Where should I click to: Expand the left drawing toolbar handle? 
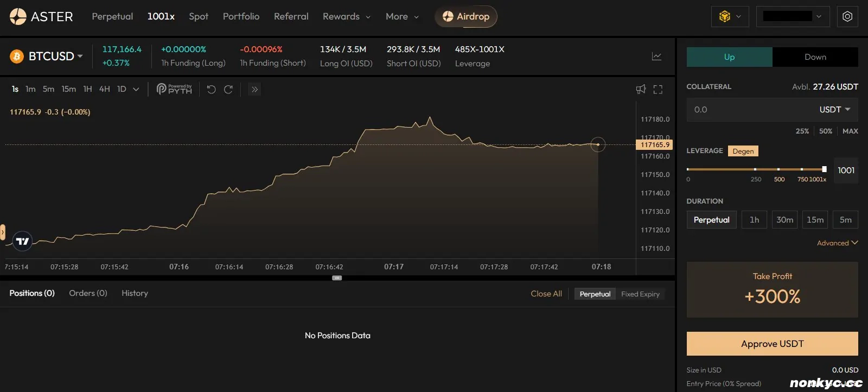point(3,232)
